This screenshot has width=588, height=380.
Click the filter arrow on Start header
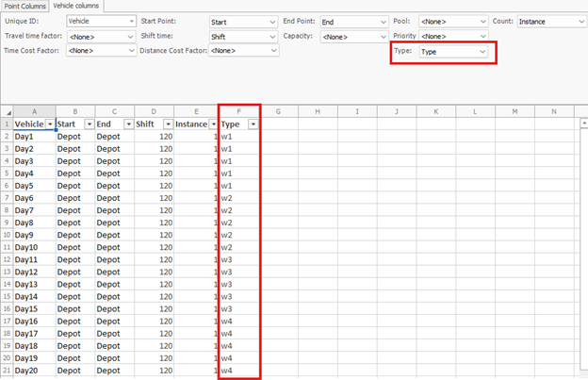click(x=90, y=124)
